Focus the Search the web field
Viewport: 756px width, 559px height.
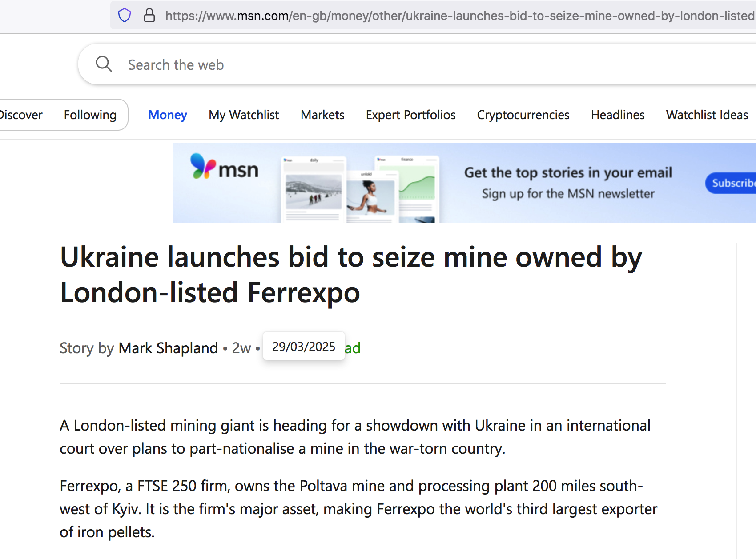pos(418,64)
